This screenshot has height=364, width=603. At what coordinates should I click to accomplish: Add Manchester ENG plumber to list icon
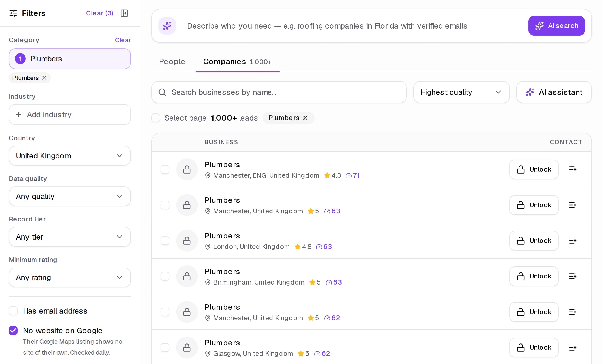point(573,169)
